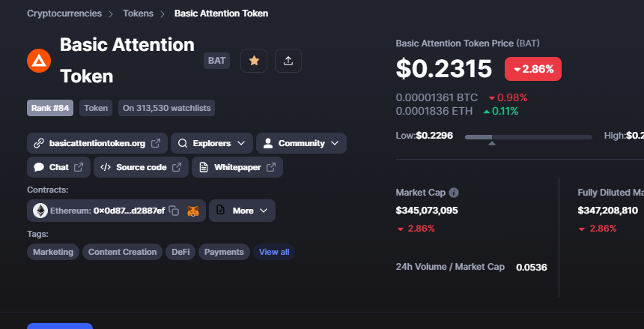644x329 pixels.
Task: Click the 24h Volume / Market Cap label
Action: pos(450,267)
